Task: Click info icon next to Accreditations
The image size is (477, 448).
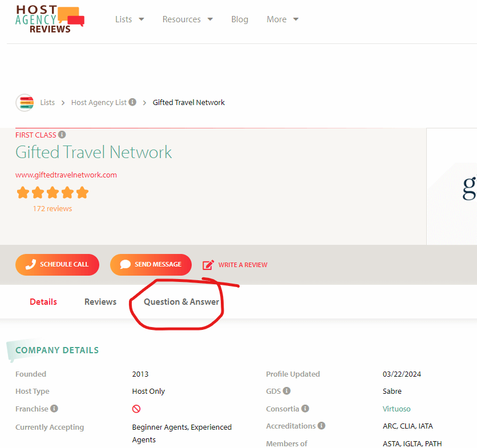Action: [322, 426]
